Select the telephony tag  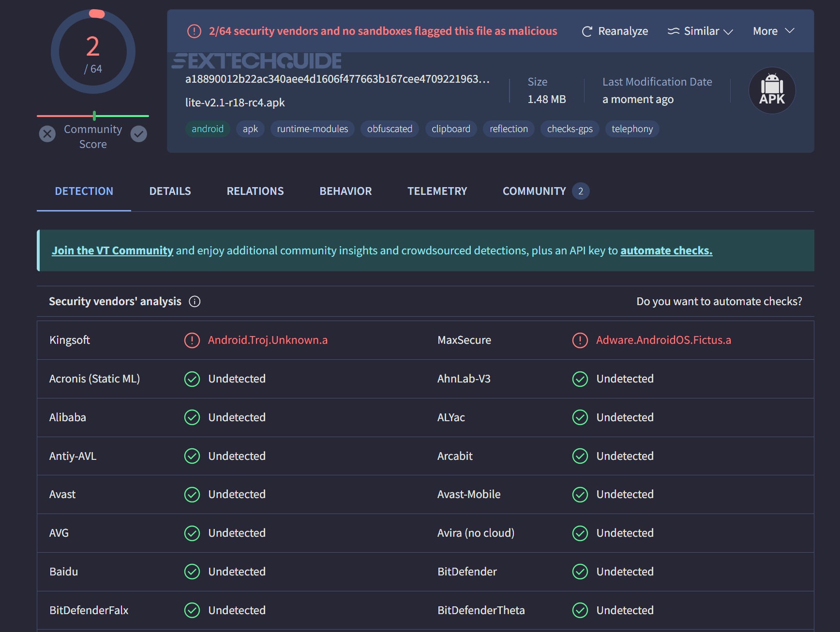point(632,129)
